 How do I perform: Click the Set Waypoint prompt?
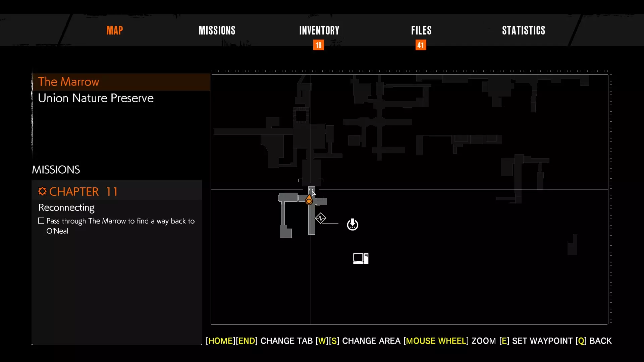542,341
